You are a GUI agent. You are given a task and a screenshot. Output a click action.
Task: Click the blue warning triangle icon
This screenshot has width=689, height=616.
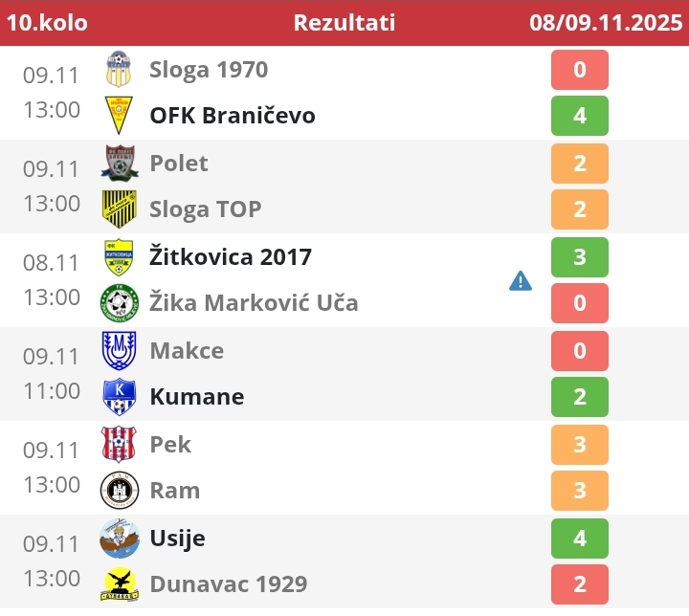(520, 280)
